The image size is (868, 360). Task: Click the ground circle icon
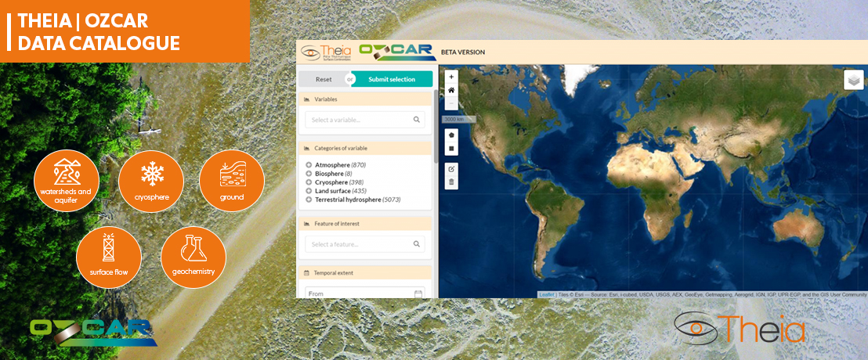231,181
